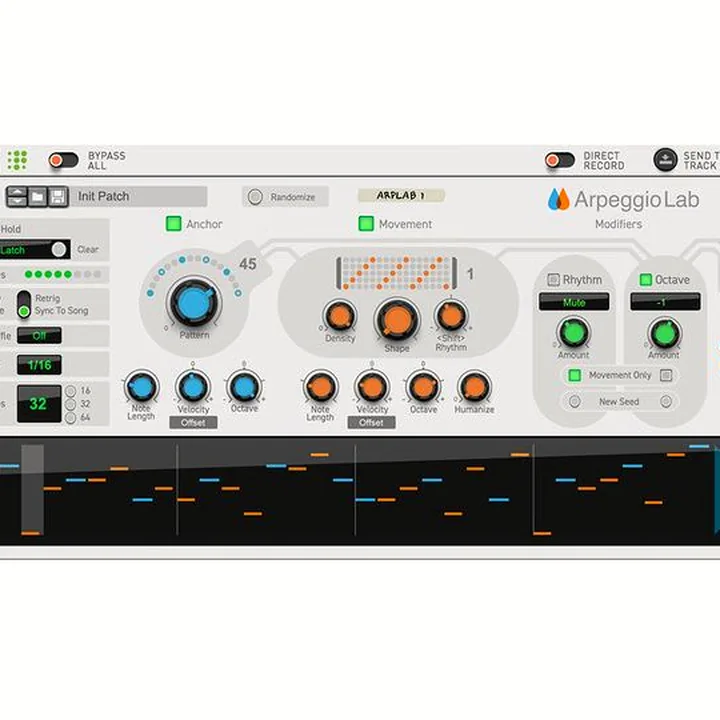Click the movement pattern number 1
720x720 pixels.
point(470,274)
